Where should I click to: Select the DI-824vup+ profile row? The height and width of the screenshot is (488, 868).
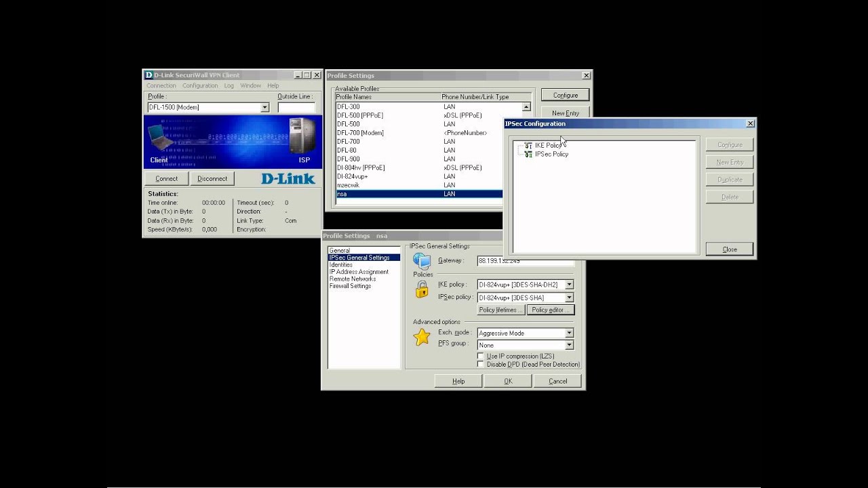click(x=420, y=177)
